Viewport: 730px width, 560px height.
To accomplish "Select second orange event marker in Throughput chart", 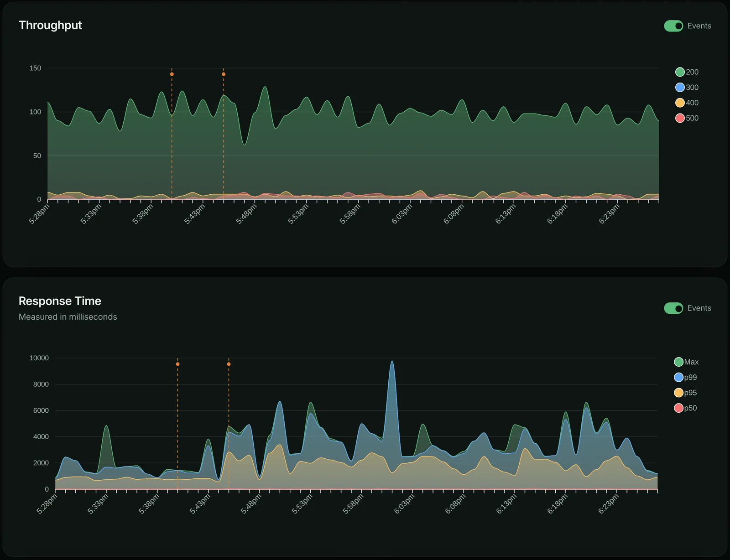I will point(224,74).
